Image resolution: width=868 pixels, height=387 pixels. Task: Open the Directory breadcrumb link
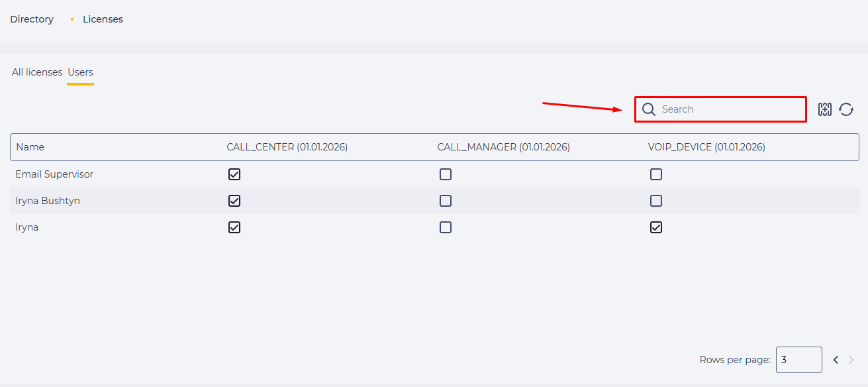32,19
